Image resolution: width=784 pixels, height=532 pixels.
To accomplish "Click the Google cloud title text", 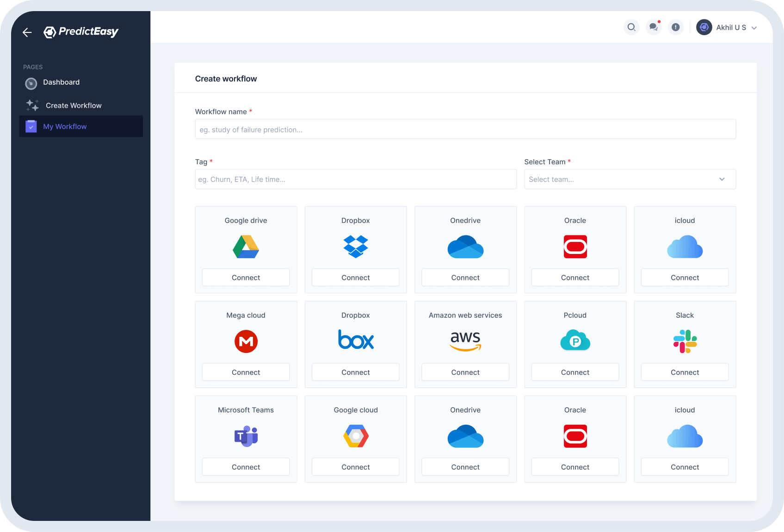I will pos(356,410).
